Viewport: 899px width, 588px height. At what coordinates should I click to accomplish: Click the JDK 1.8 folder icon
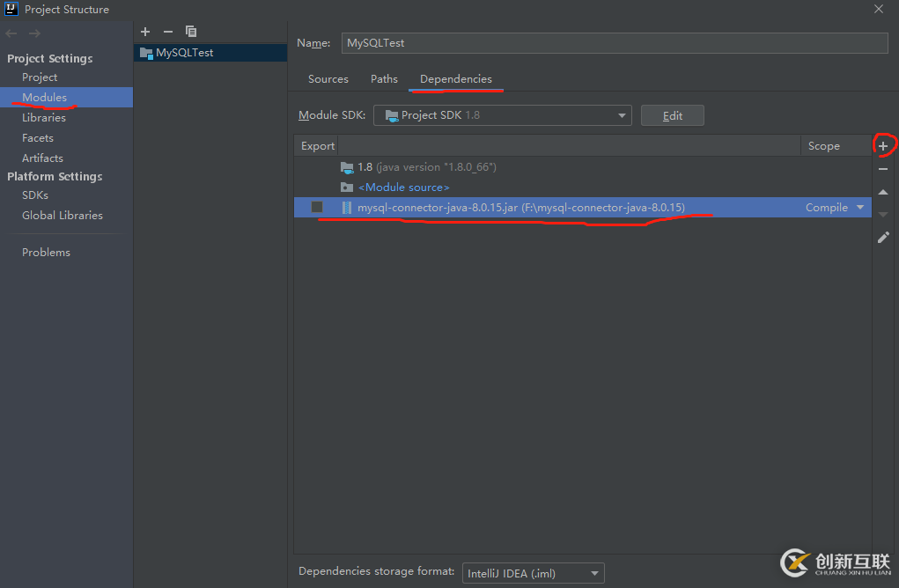347,167
